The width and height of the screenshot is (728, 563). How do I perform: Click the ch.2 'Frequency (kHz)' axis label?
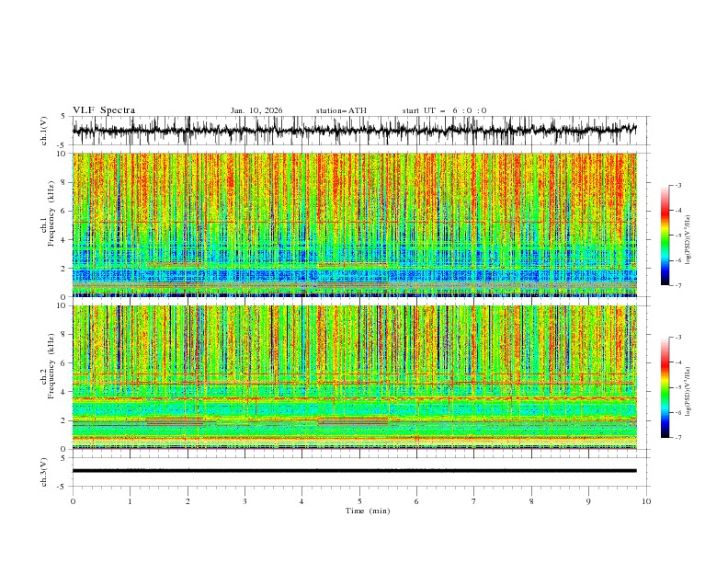pyautogui.click(x=51, y=365)
